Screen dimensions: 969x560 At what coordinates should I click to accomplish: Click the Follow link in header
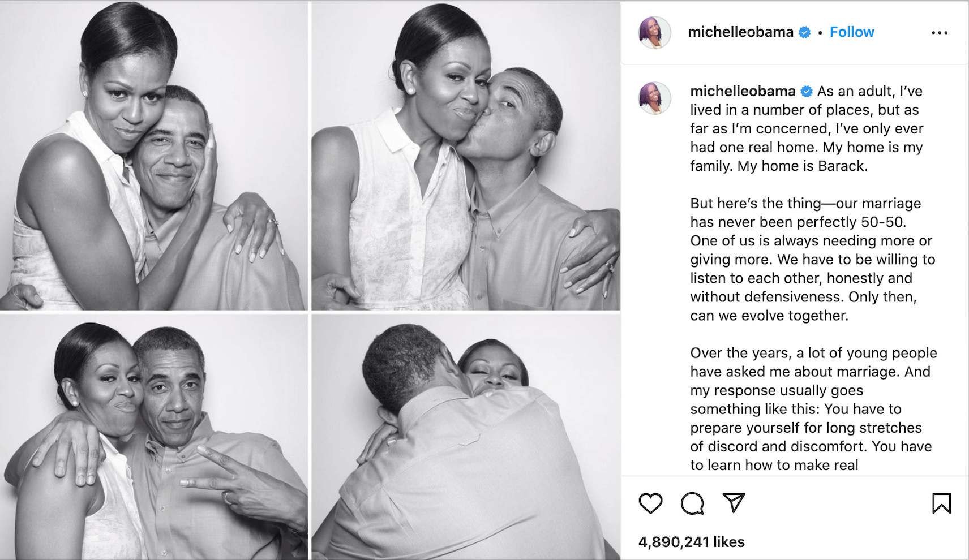click(851, 32)
